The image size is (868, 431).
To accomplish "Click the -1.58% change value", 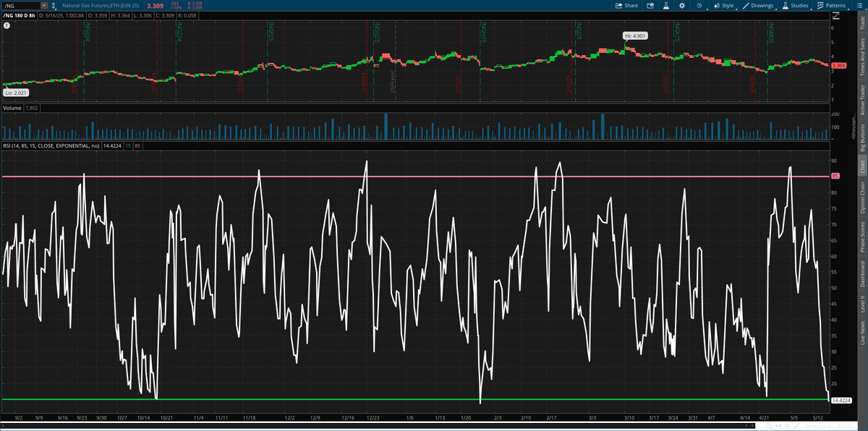I will click(x=174, y=7).
